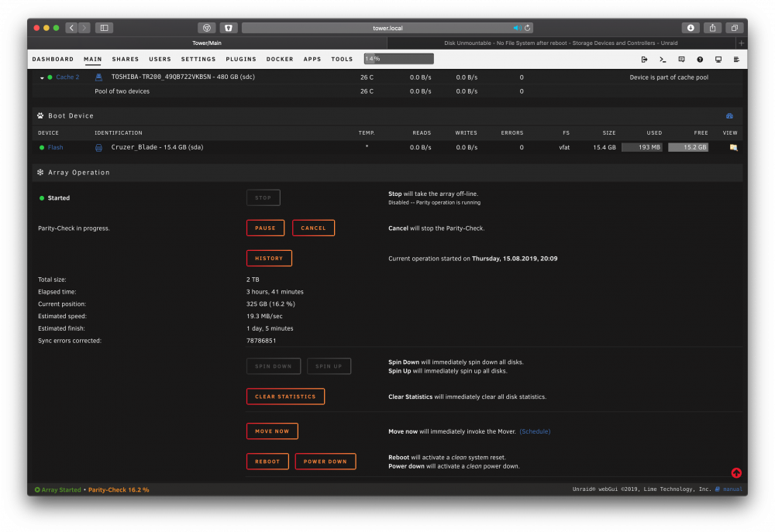Click the red back-to-top arrow icon
The image size is (775, 532).
coord(736,472)
